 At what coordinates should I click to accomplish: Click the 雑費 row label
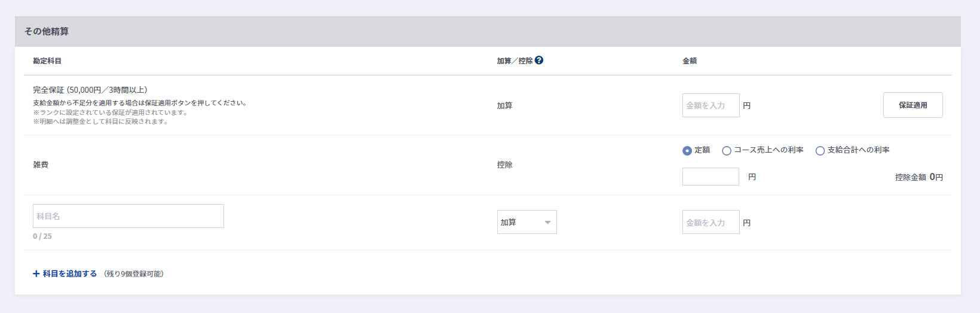pyautogui.click(x=41, y=165)
